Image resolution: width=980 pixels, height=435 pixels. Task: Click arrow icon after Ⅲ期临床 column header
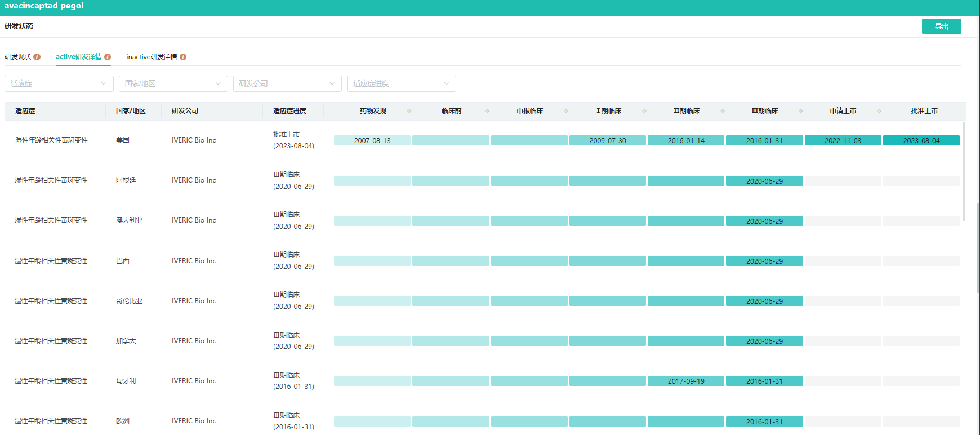point(801,111)
